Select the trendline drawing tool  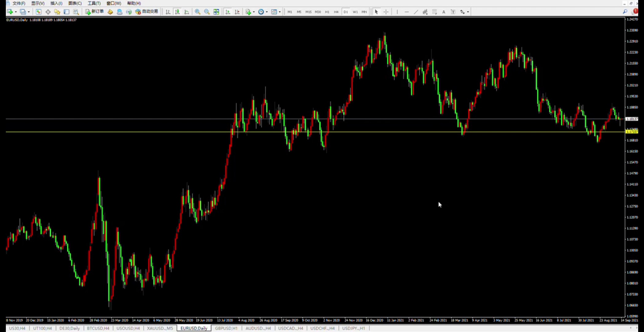coord(416,12)
